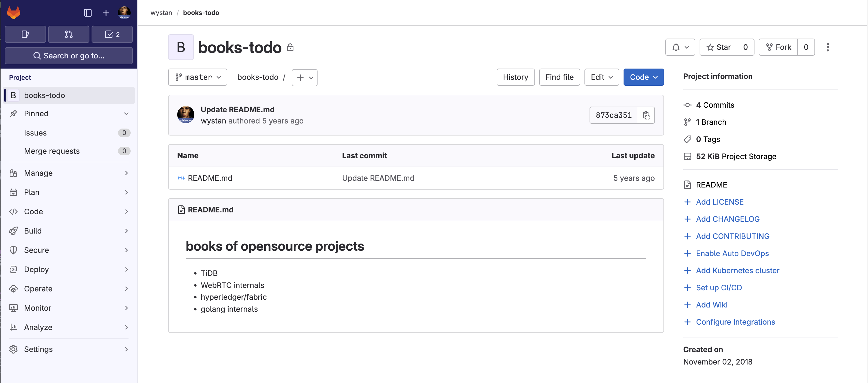Open Issues in the sidebar
The width and height of the screenshot is (868, 383).
[x=35, y=132]
